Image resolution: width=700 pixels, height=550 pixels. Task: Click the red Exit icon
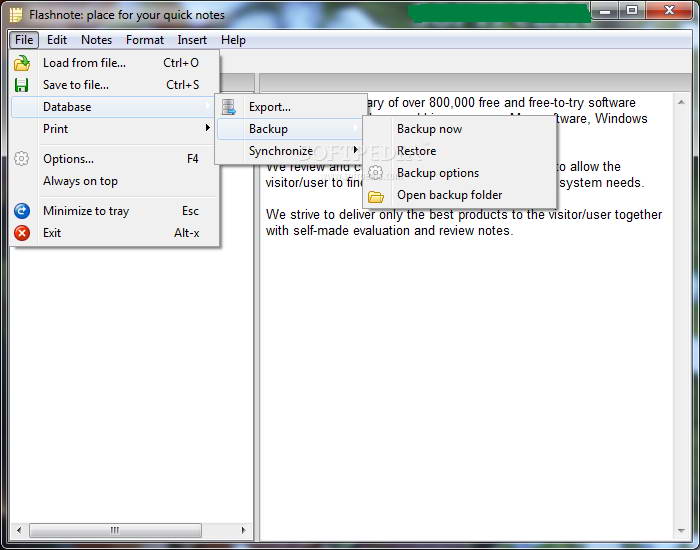tap(21, 233)
